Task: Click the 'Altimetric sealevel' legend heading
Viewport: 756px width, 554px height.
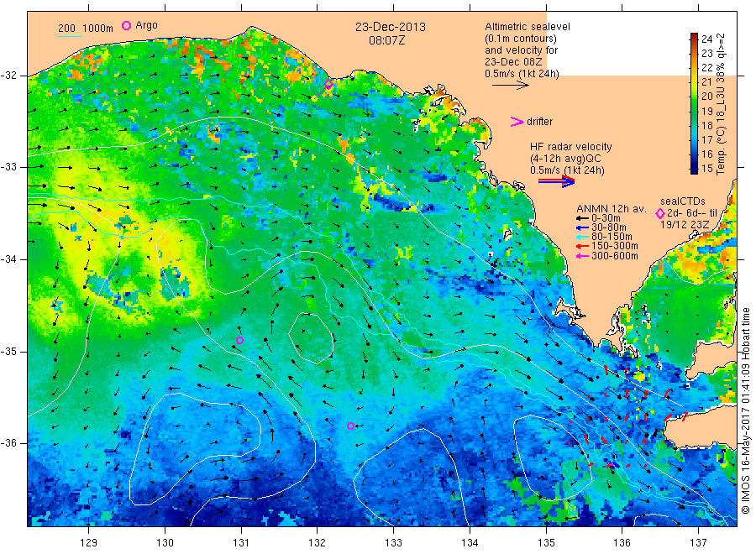Action: pyautogui.click(x=528, y=27)
